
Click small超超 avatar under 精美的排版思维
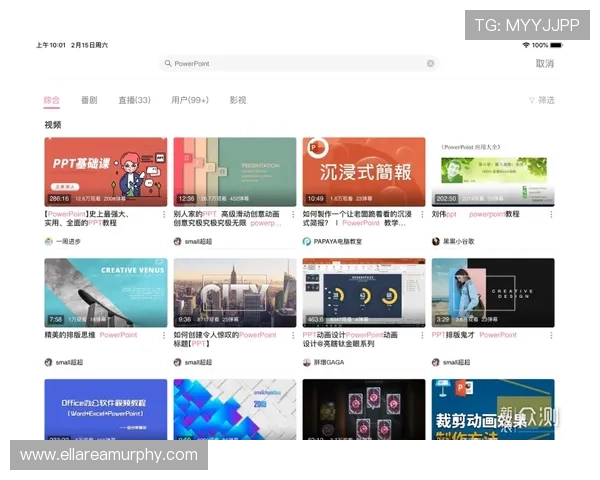tap(49, 362)
